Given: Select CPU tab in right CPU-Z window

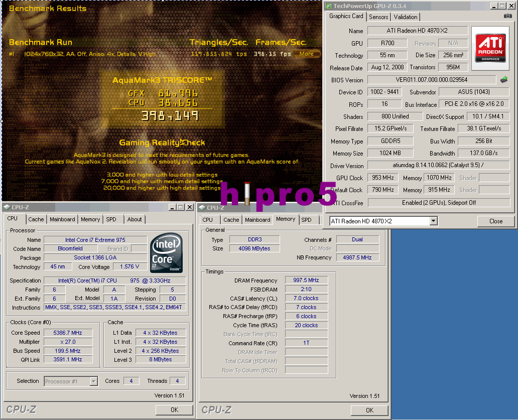Looking at the screenshot, I should (207, 220).
